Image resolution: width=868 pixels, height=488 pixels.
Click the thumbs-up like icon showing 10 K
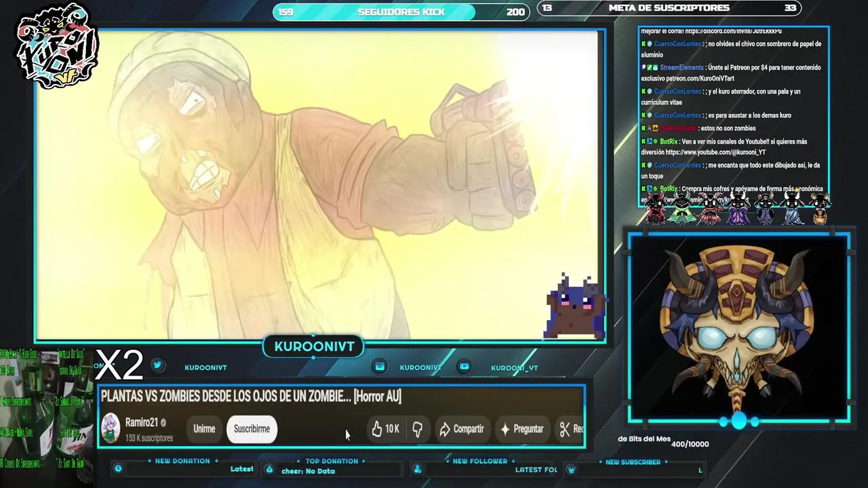[x=377, y=429]
